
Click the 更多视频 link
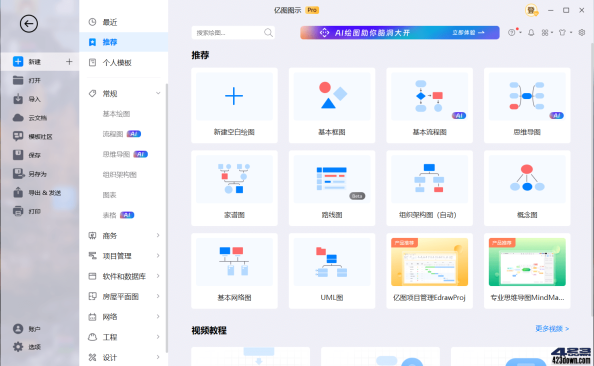click(x=552, y=328)
